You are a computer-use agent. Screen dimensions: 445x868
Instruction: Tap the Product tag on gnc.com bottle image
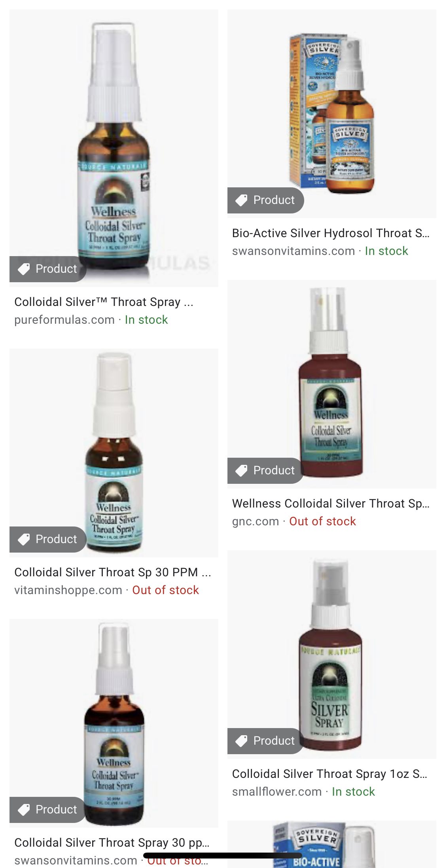coord(265,470)
